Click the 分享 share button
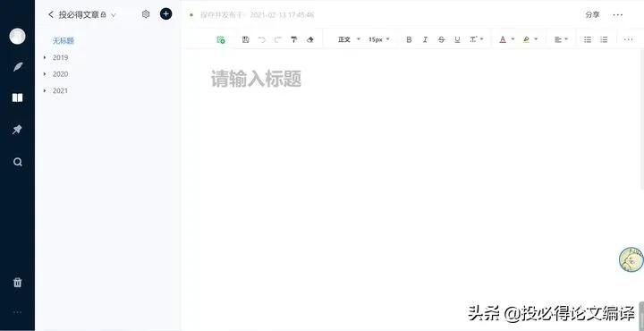This screenshot has height=331, width=644. pyautogui.click(x=592, y=15)
